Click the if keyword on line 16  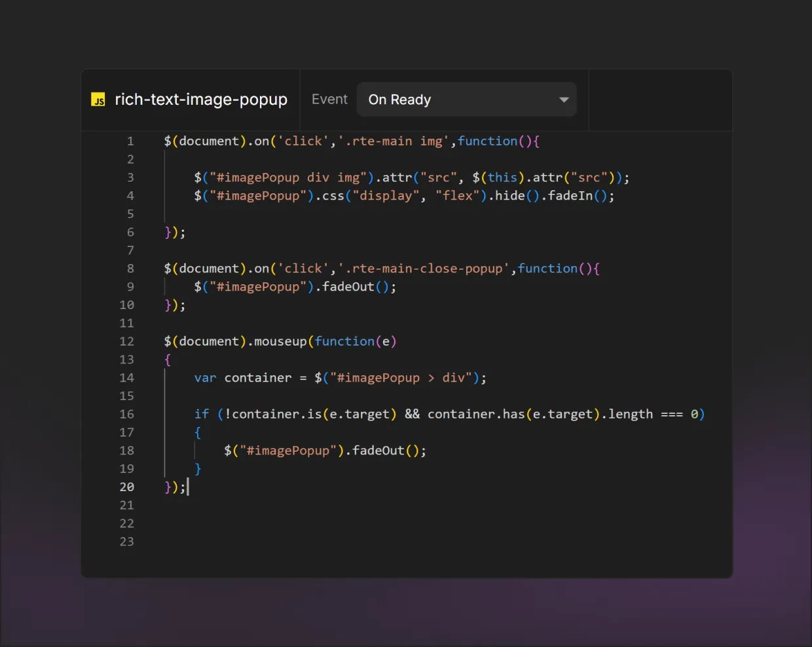pos(202,414)
